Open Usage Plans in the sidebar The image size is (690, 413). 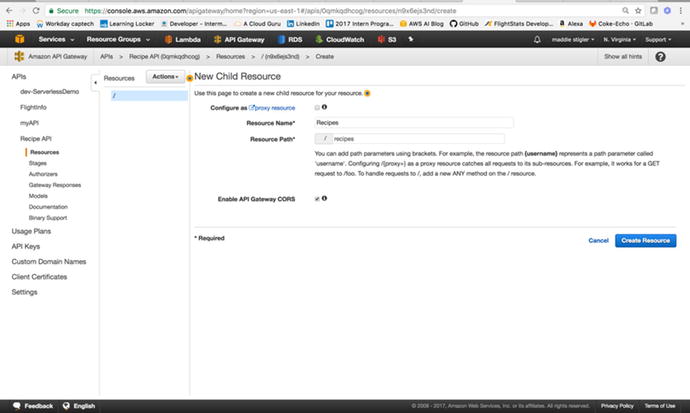[31, 231]
